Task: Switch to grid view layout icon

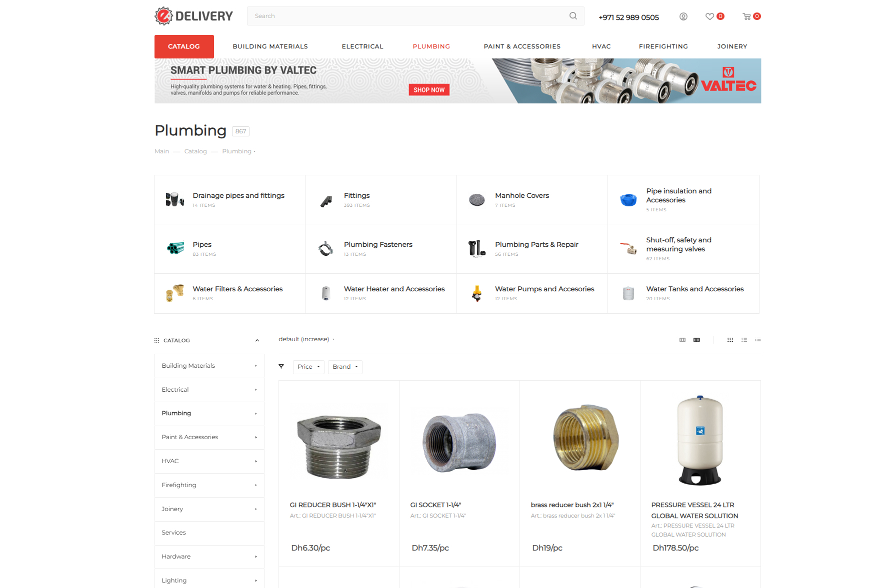Action: tap(730, 340)
